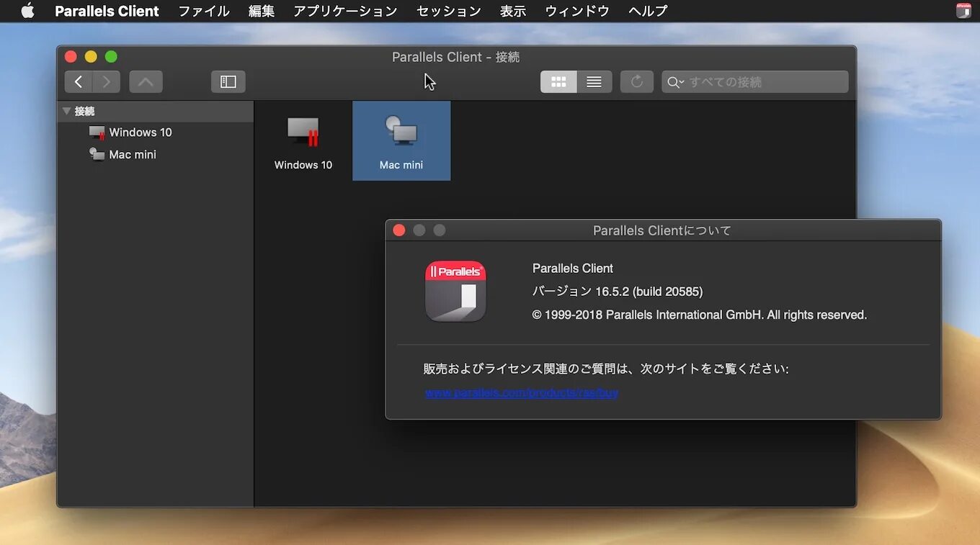Click the Windows 10 label under grid icon

coord(303,165)
